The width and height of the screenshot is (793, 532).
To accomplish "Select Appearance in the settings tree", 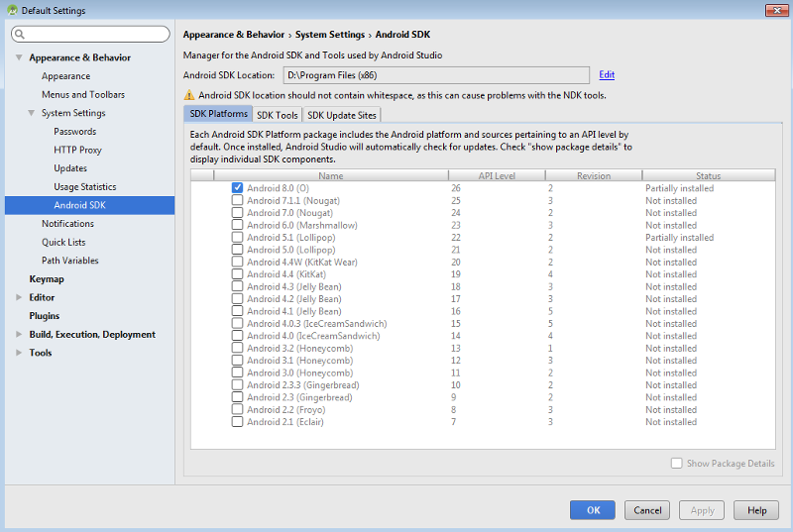I will pos(65,75).
